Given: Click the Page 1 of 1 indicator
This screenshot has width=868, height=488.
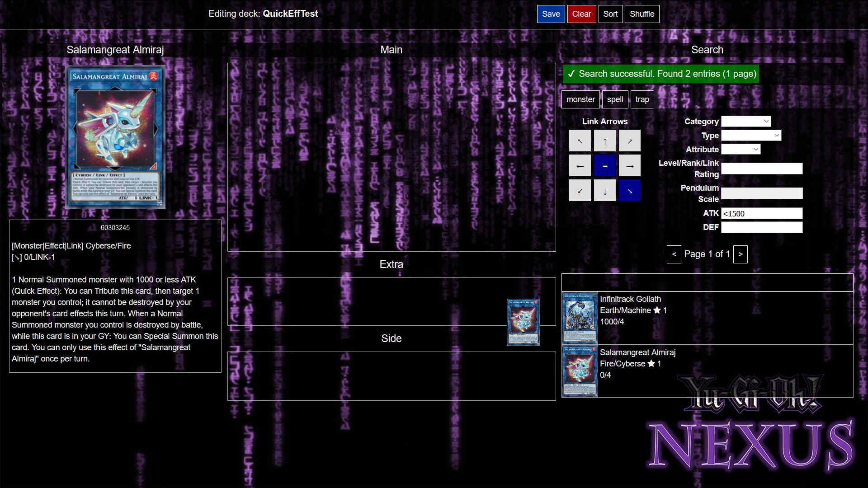Looking at the screenshot, I should click(707, 254).
